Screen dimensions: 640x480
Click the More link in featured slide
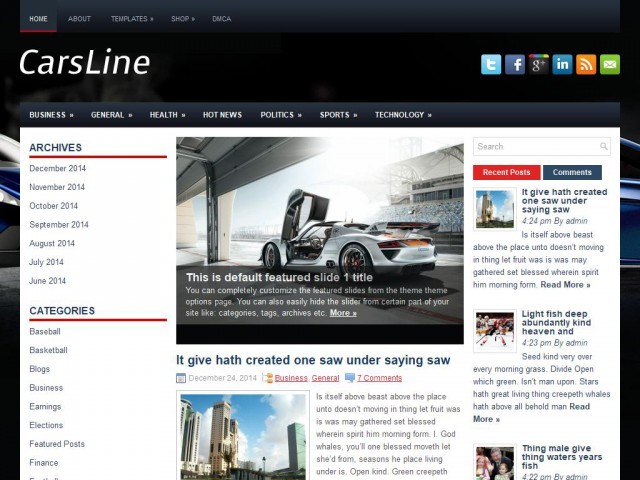343,313
